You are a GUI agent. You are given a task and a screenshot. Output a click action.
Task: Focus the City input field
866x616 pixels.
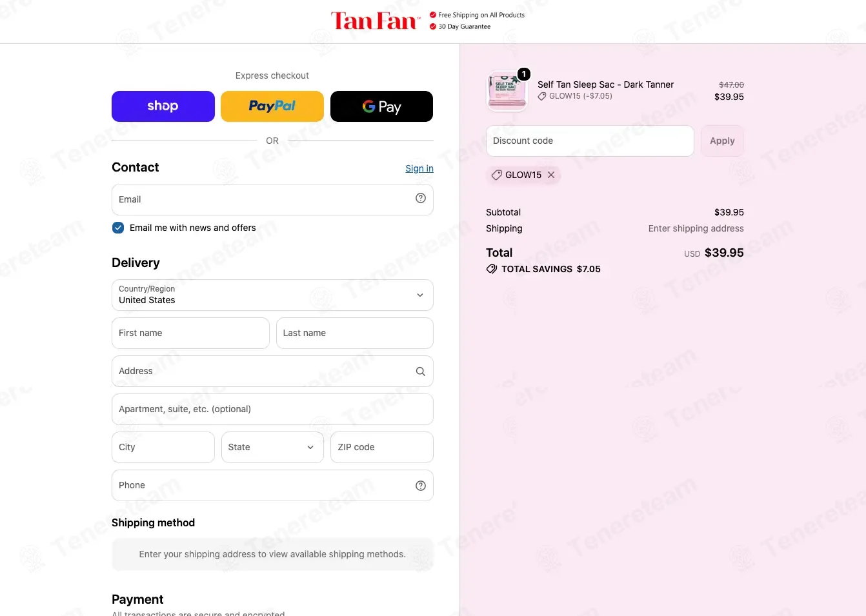click(x=163, y=447)
